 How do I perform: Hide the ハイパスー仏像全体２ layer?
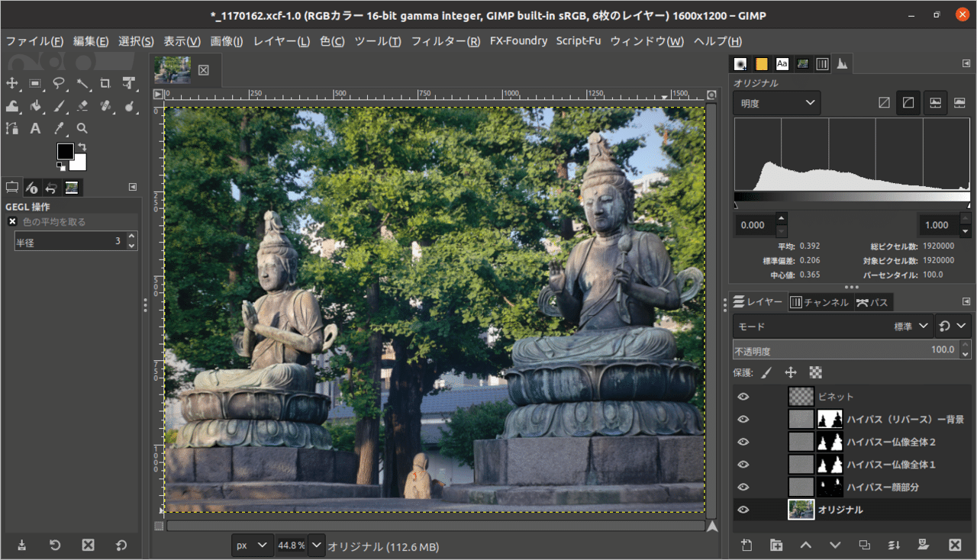pyautogui.click(x=743, y=442)
